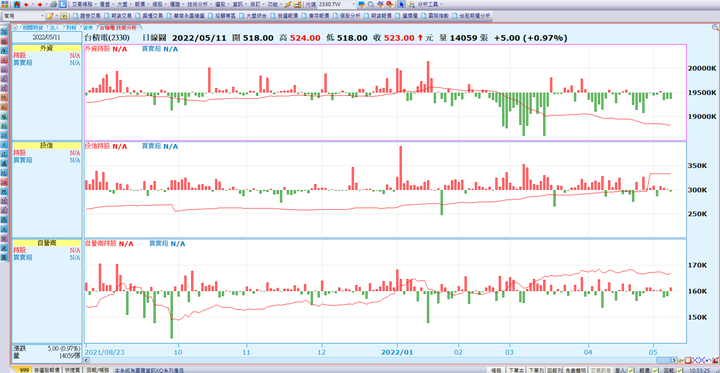
Task: Navigate back with the red left arrow
Action: (26, 5)
